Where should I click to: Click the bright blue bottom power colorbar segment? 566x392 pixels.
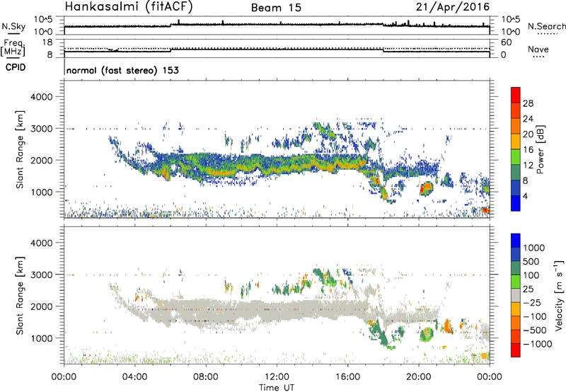tap(516, 203)
